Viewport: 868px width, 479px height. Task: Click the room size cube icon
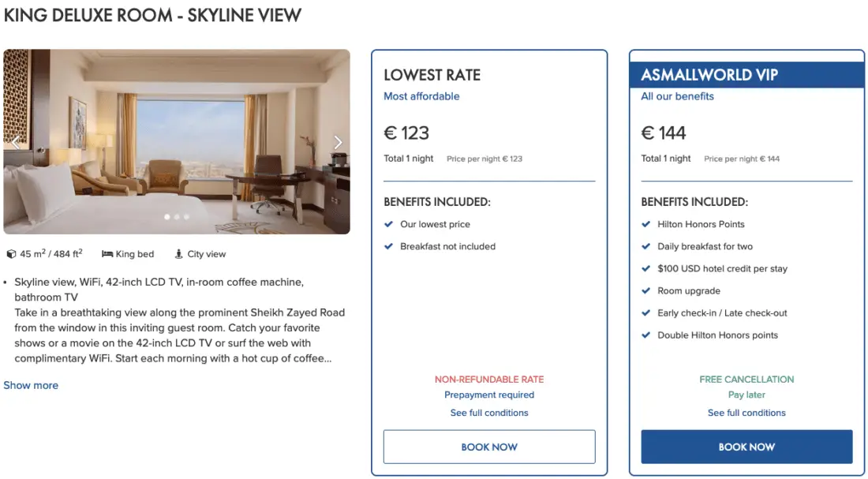click(11, 254)
